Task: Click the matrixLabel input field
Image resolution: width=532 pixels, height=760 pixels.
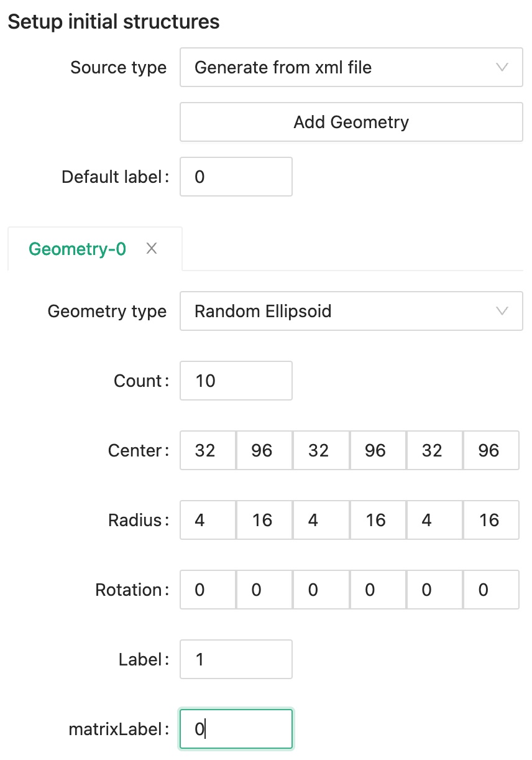Action: [x=236, y=729]
